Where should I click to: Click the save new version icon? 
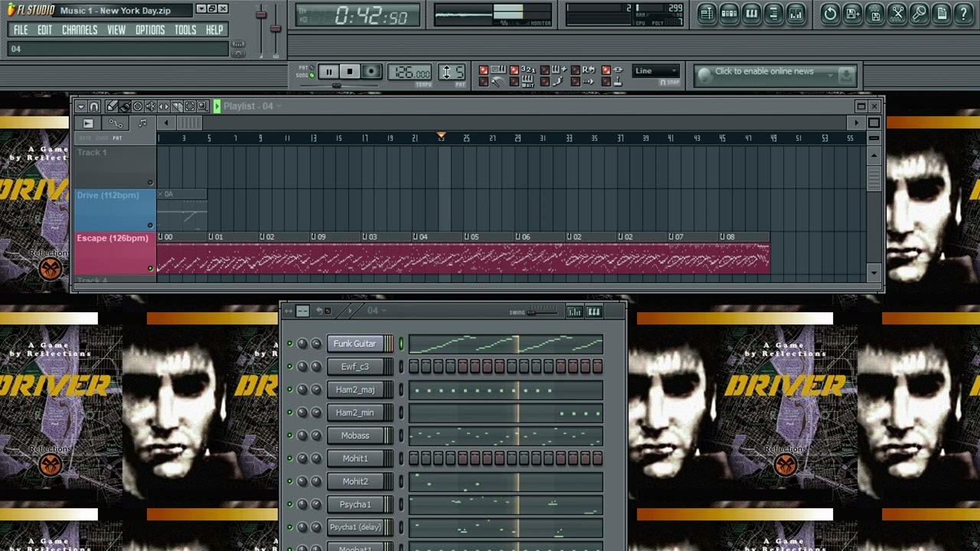(853, 13)
